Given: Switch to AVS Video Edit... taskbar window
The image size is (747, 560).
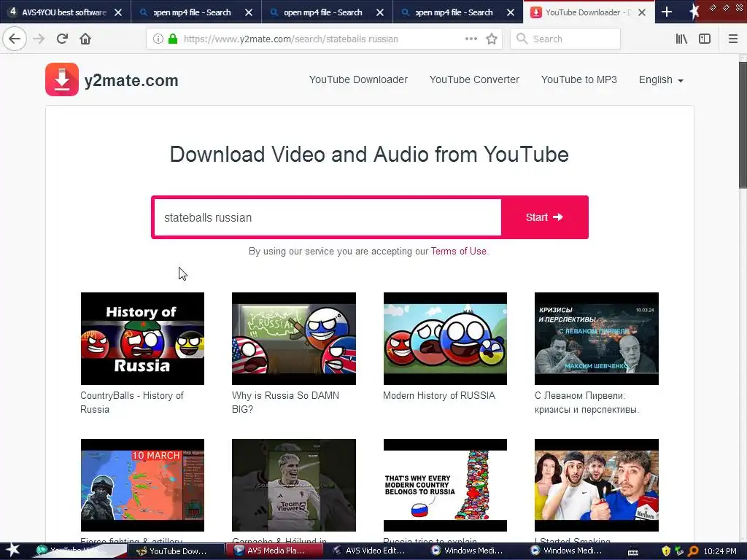Looking at the screenshot, I should pos(373,551).
